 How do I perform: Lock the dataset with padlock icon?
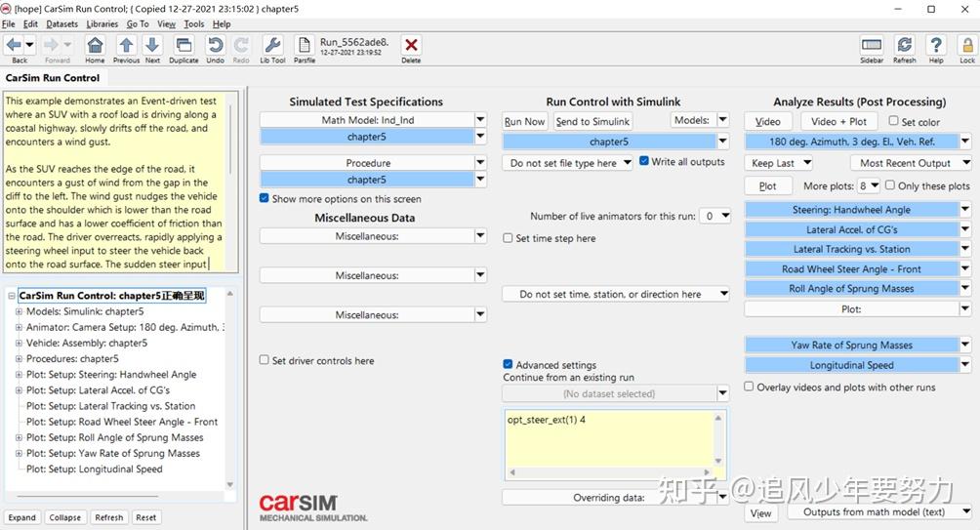(x=967, y=45)
